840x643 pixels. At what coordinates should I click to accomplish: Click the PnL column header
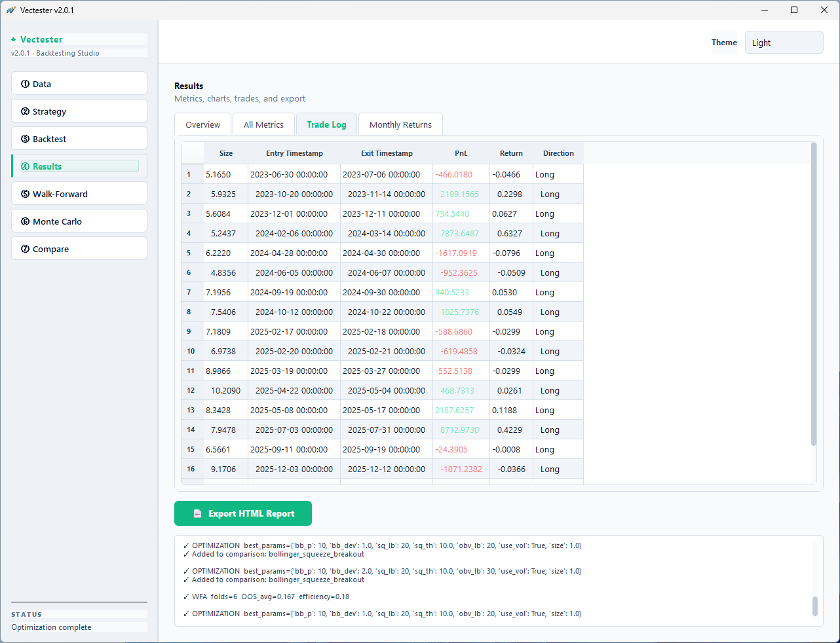(x=461, y=153)
